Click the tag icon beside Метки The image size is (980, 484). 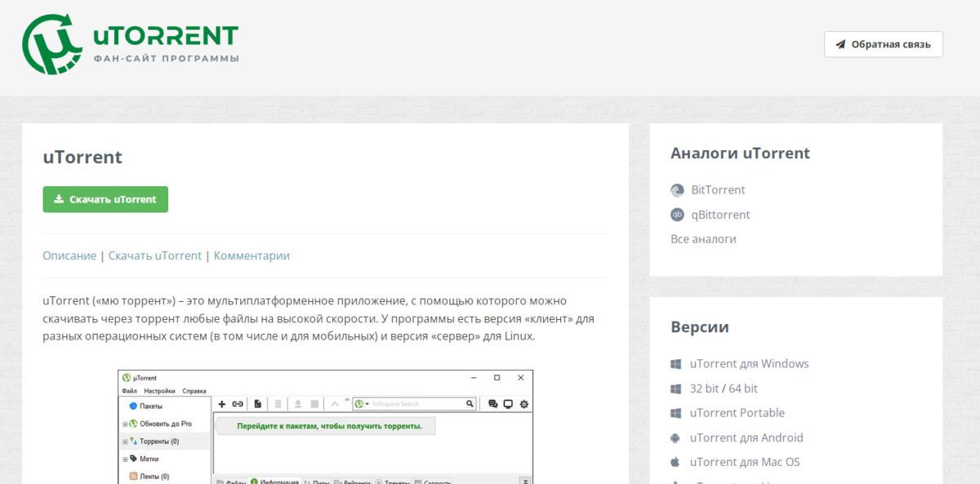[x=133, y=459]
